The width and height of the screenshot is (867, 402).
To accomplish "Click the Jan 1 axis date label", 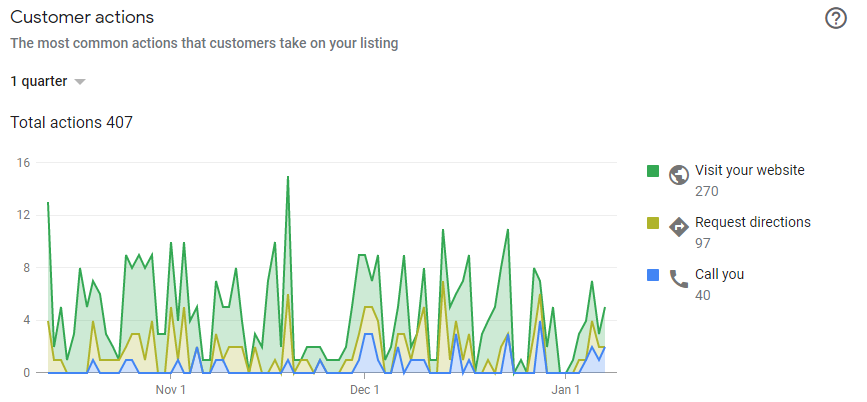I will tap(566, 390).
